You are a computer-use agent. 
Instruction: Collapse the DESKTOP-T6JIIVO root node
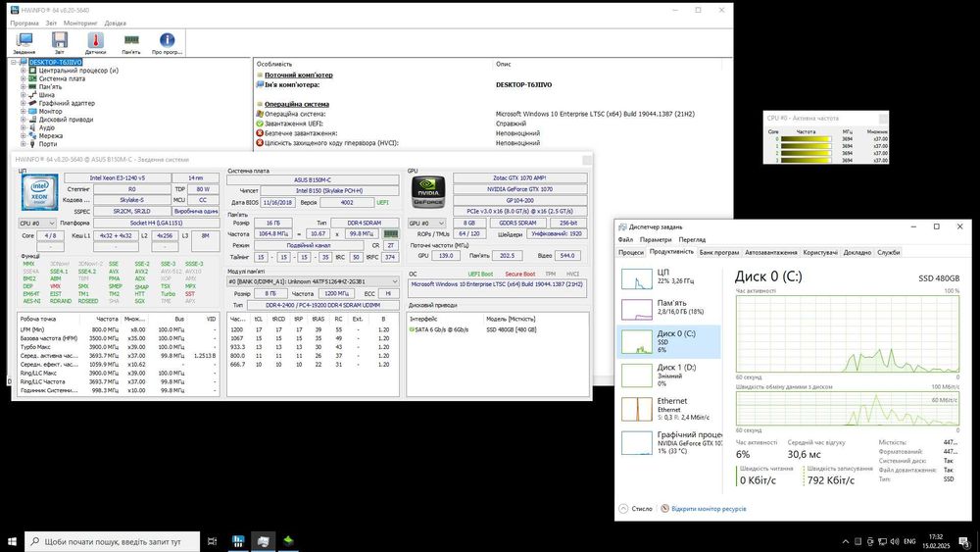(14, 63)
